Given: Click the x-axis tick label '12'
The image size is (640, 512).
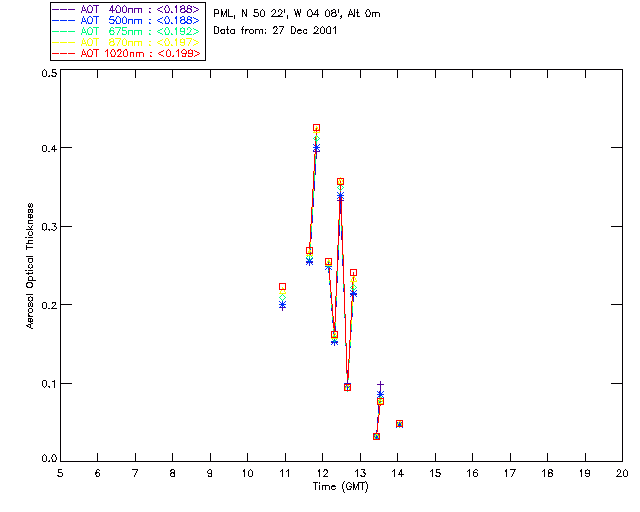Looking at the screenshot, I should point(322,473).
